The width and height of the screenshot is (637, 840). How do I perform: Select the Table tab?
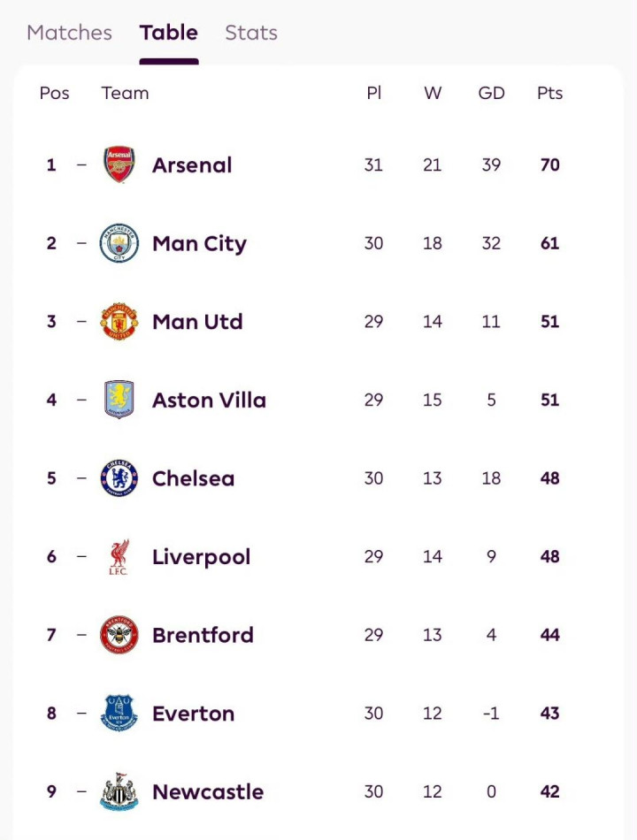point(168,33)
